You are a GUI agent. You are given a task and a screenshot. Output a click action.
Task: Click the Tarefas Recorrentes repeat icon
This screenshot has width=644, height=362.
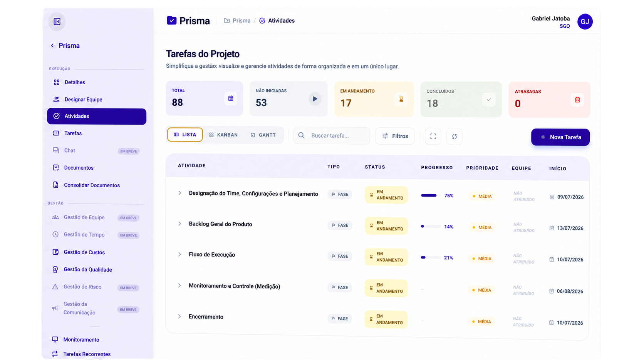coord(55,354)
